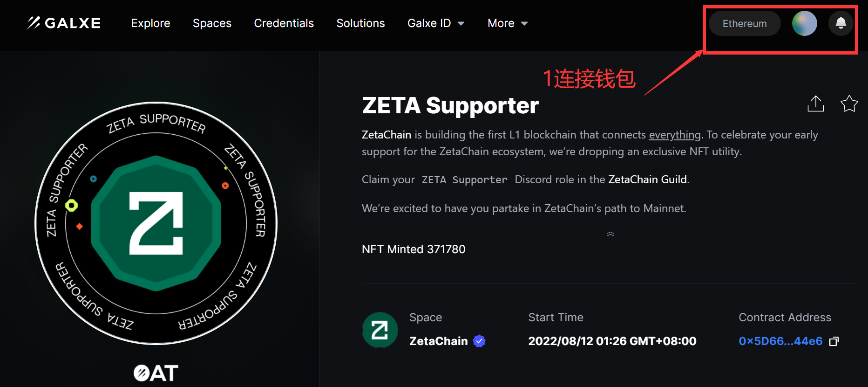Click the OAT logo under the badge

point(156,373)
